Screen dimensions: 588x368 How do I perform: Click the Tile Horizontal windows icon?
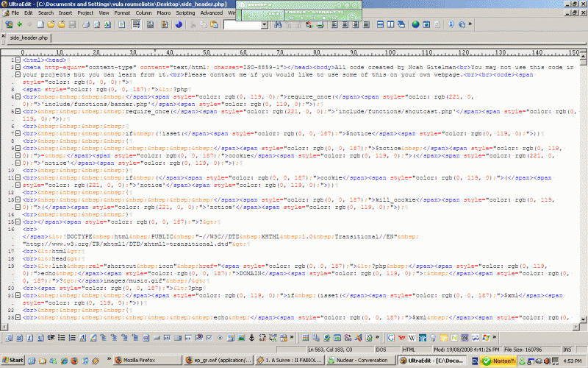pyautogui.click(x=380, y=24)
